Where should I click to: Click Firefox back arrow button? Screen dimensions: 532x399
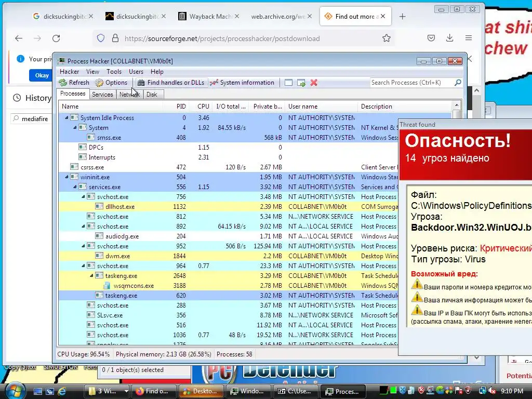tap(19, 38)
